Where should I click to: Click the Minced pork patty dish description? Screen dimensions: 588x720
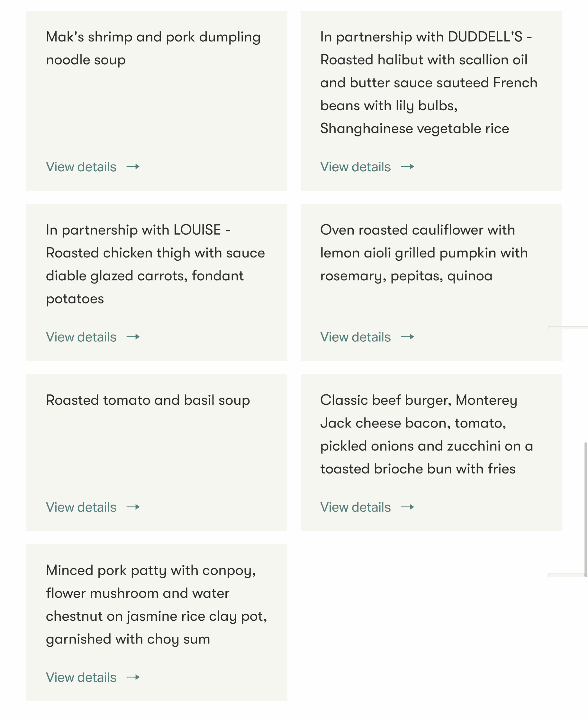[156, 604]
